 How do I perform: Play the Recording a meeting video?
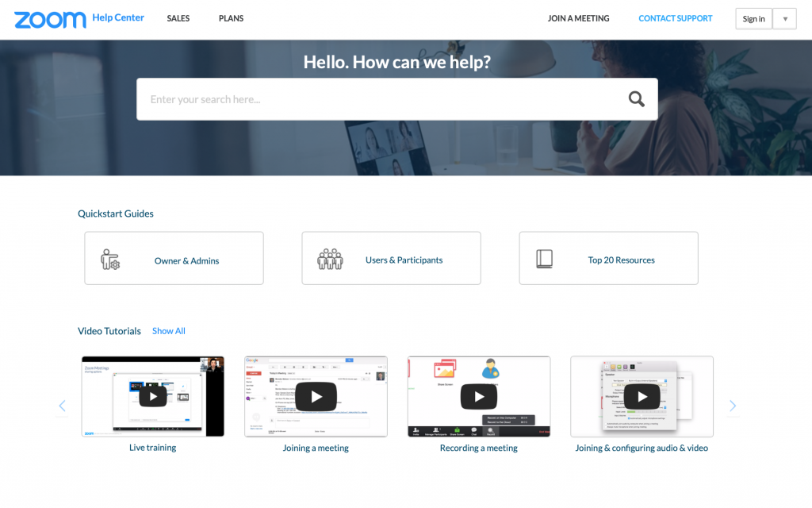click(479, 396)
